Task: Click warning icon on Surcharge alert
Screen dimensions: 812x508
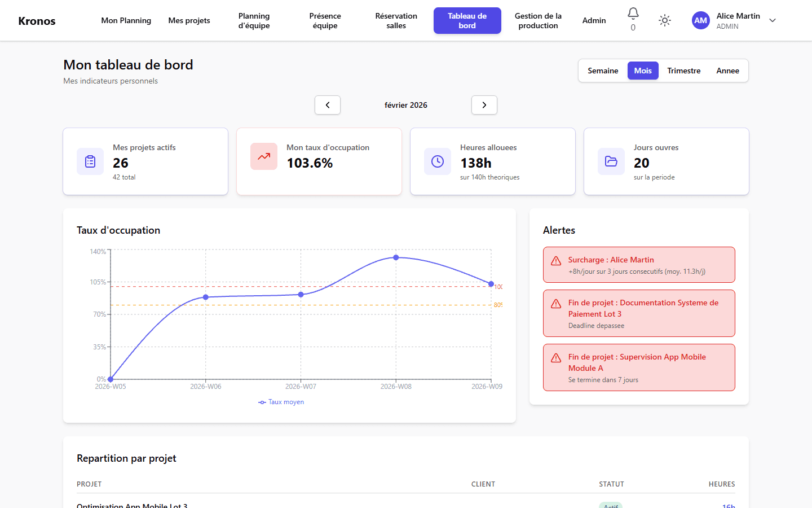Action: [x=556, y=261]
